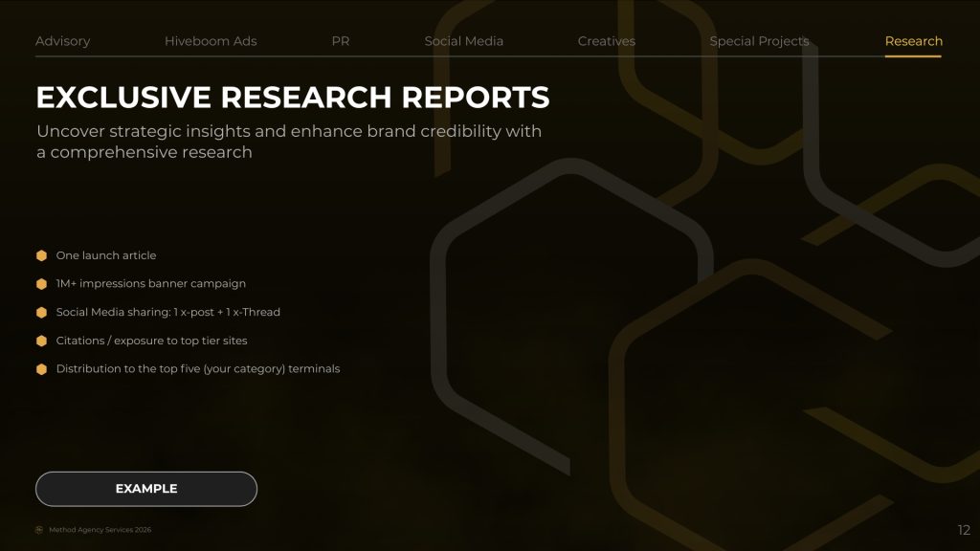Switch to the Special Projects tab
980x551 pixels.
click(x=759, y=41)
